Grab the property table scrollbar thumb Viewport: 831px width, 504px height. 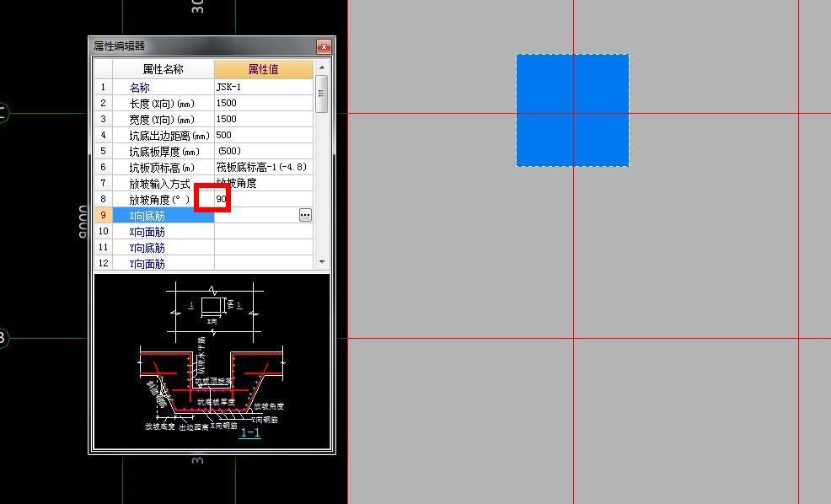coord(322,94)
